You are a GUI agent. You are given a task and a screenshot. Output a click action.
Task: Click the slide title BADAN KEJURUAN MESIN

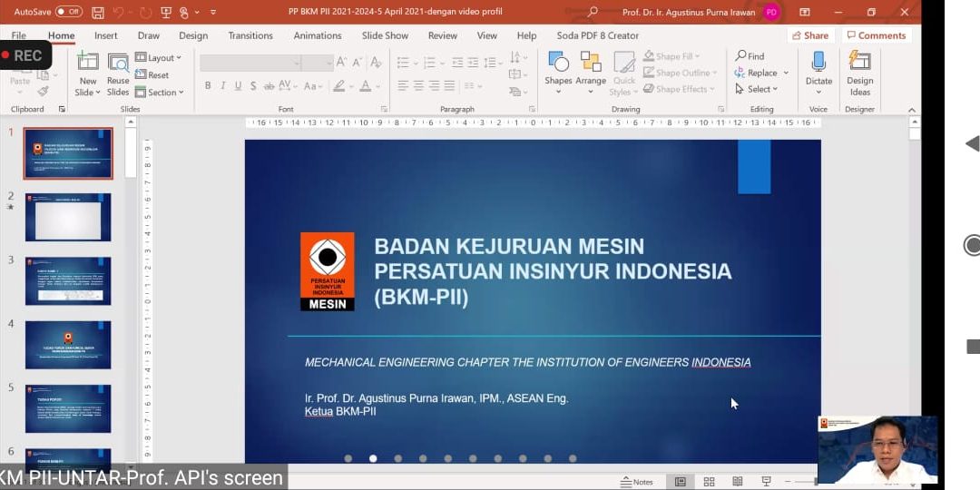click(509, 246)
